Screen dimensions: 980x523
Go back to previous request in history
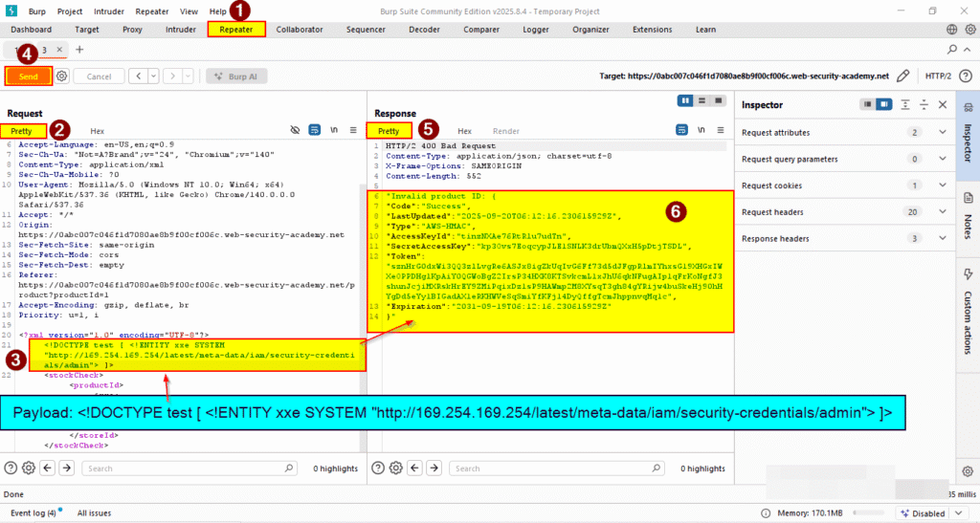tap(138, 76)
